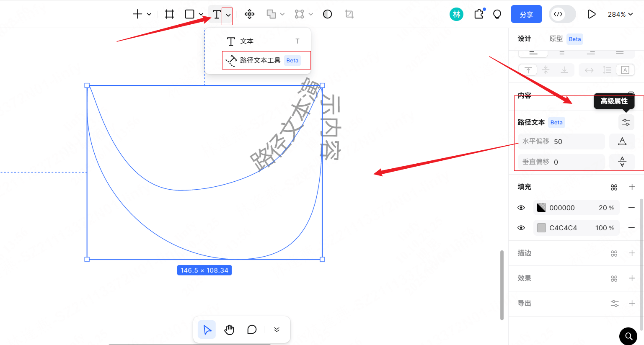644x345 pixels.
Task: Click the blue 分享 button
Action: click(x=526, y=14)
